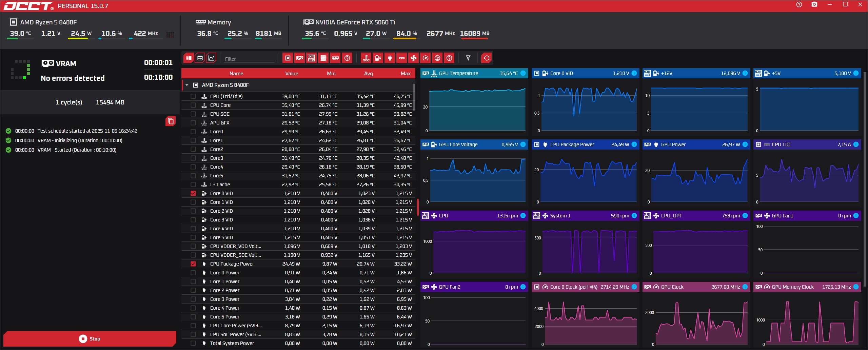
Task: Stop the running VRAM test
Action: pos(90,338)
